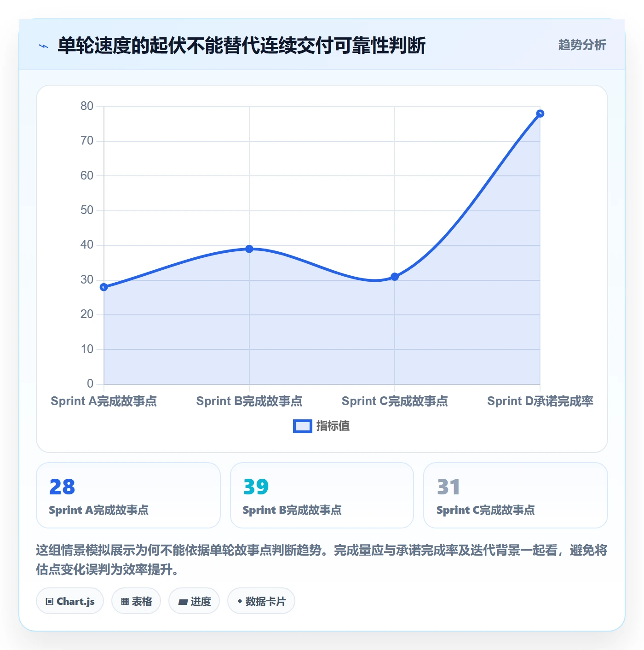Select the Sprint D data point at 78

(x=540, y=114)
